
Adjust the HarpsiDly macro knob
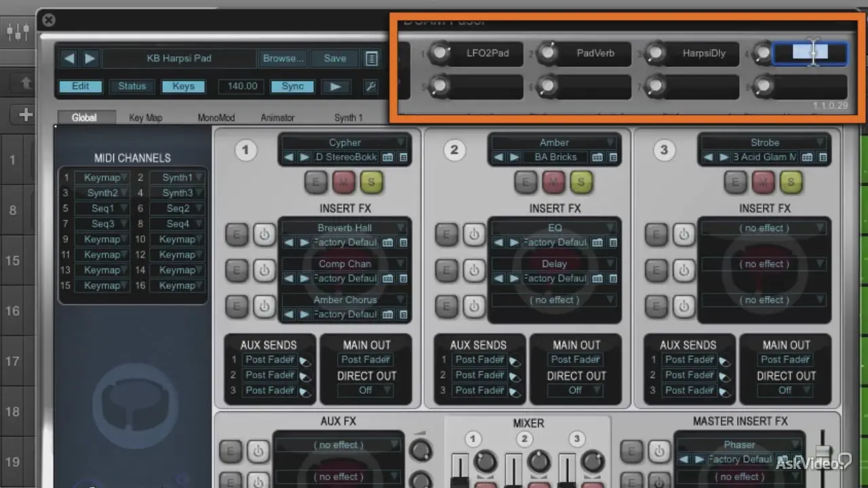click(655, 53)
